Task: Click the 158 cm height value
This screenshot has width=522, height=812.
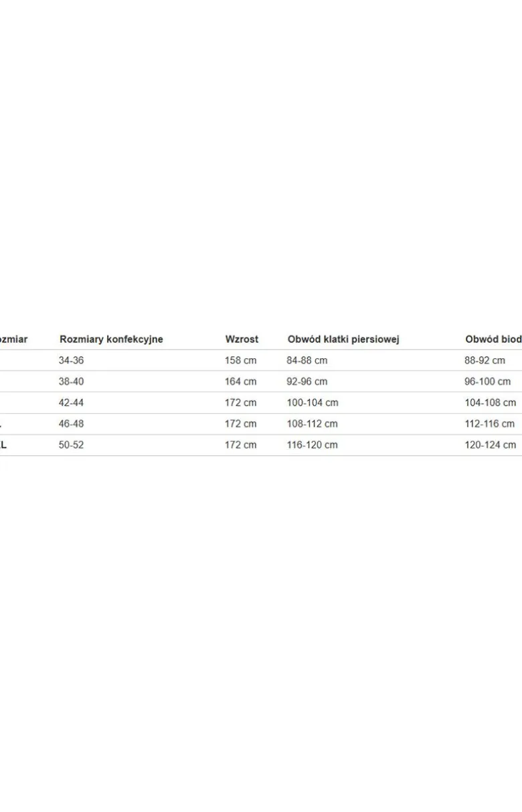Action: (241, 360)
